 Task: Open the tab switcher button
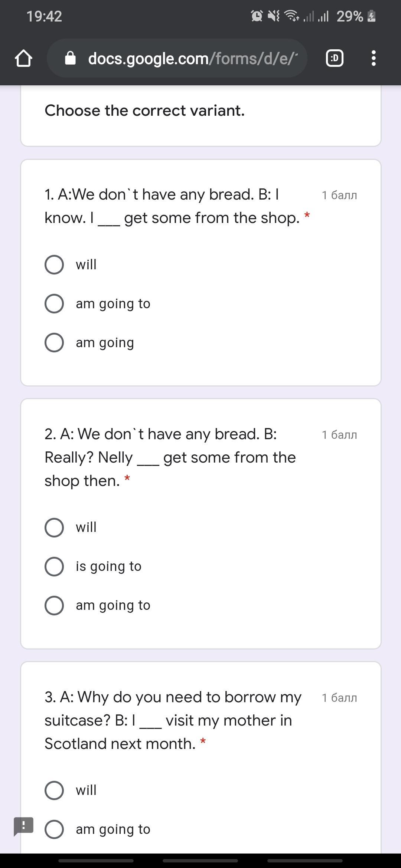tap(335, 58)
